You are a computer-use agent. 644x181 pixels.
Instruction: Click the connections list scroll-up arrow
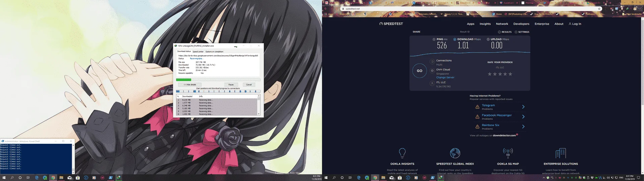tap(259, 96)
